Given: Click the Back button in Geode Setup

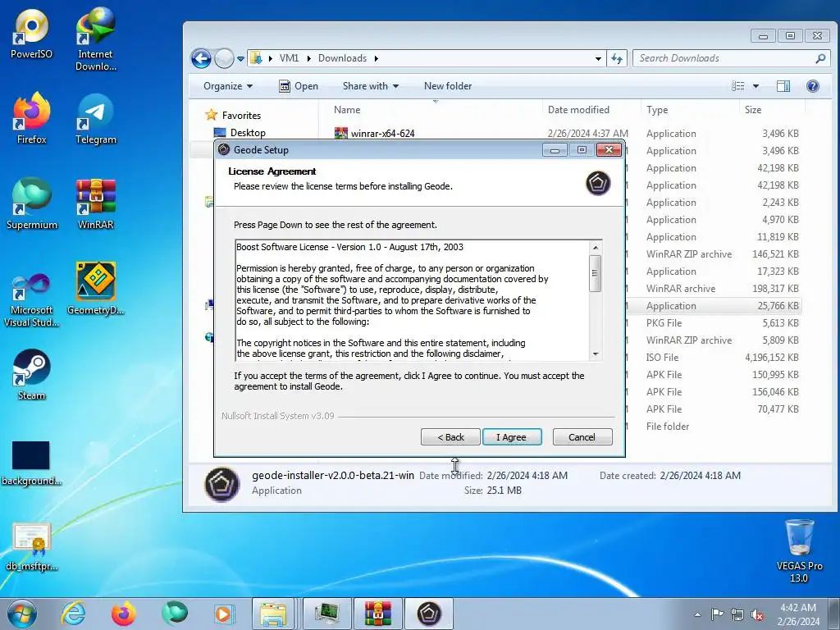Looking at the screenshot, I should point(450,437).
